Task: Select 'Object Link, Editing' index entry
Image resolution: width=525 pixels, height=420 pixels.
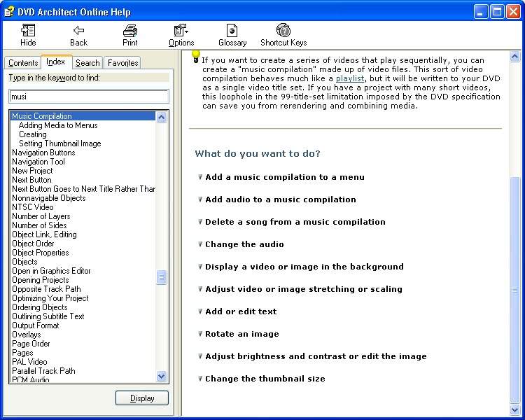Action: point(45,234)
